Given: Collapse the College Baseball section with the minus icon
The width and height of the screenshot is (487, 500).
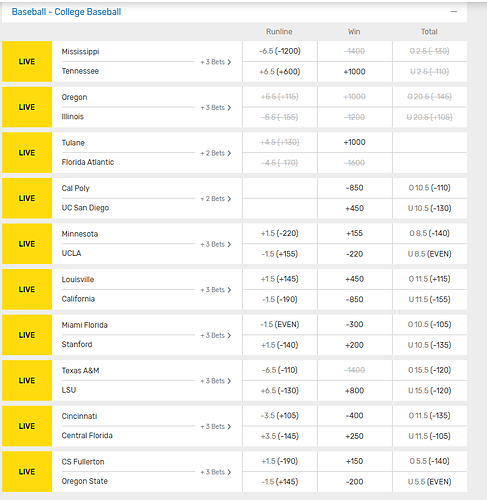Looking at the screenshot, I should click(x=453, y=12).
